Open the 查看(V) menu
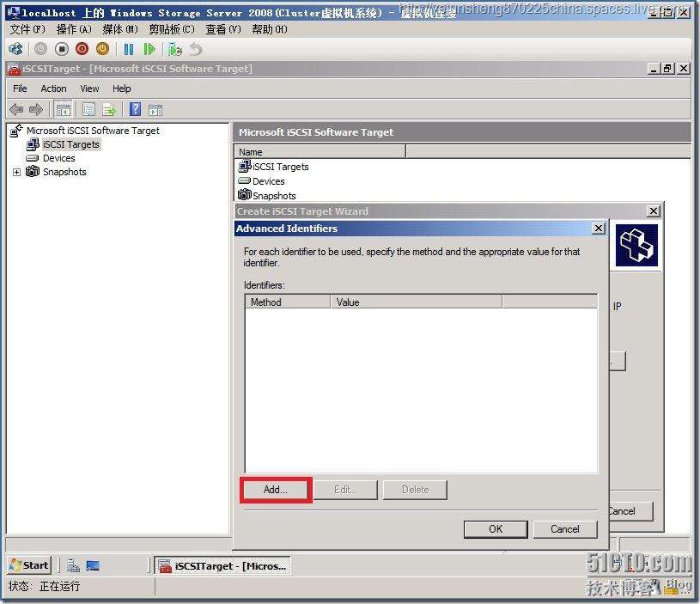The image size is (700, 604). tap(223, 29)
